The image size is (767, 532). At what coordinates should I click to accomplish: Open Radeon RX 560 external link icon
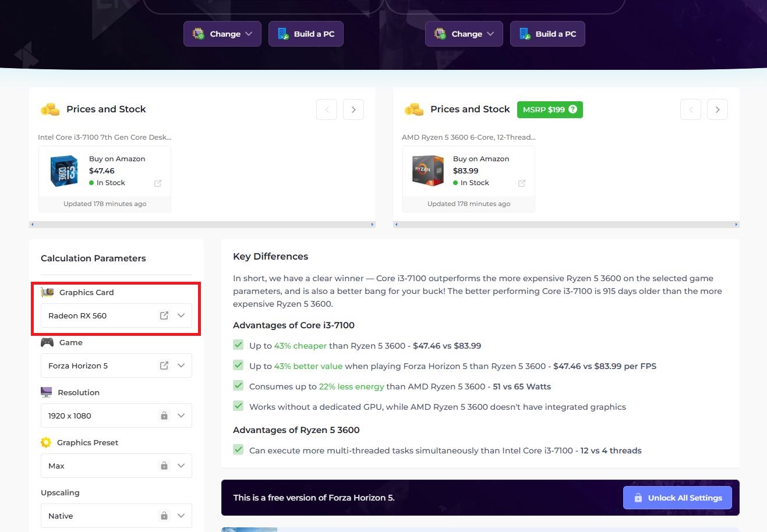pos(164,315)
